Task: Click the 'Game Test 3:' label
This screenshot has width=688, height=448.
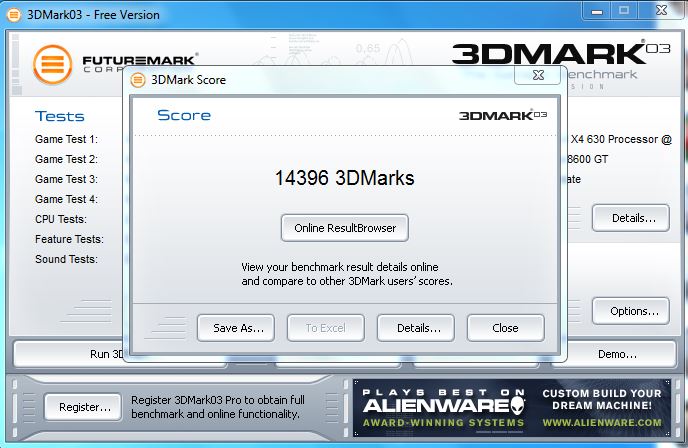Action: [x=66, y=179]
